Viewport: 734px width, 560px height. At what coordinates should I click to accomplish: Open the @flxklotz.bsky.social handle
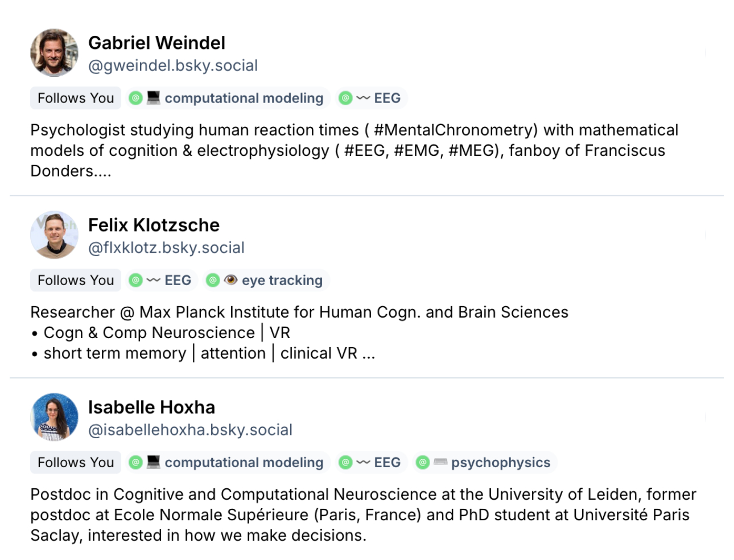(x=166, y=248)
